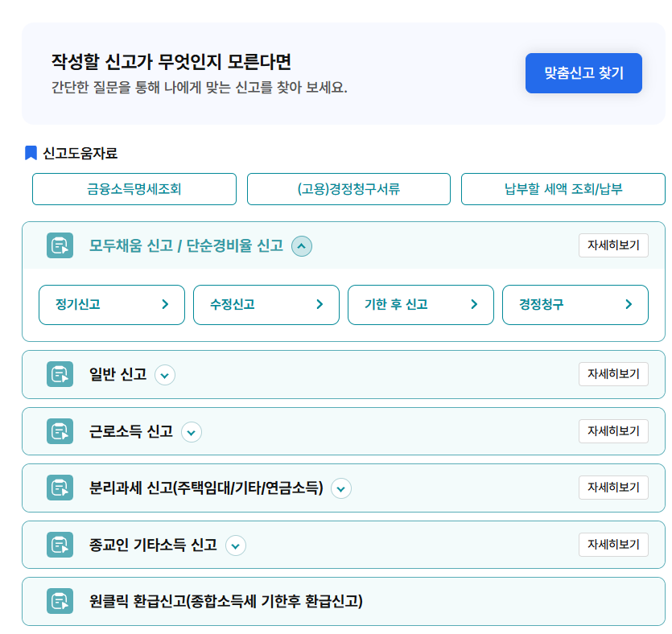Select the (고용)경정청구서류 button

[x=348, y=189]
